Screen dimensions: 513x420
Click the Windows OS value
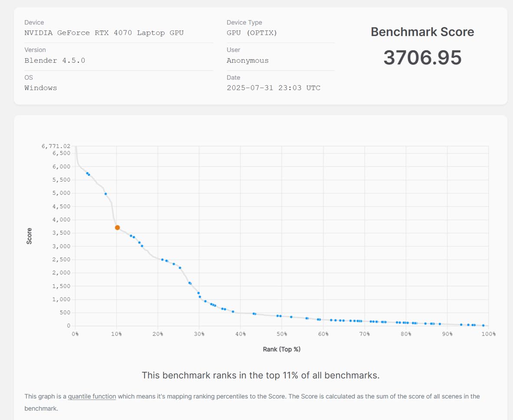40,88
